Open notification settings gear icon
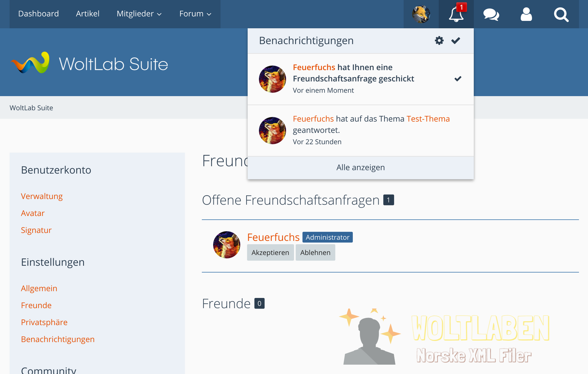 (439, 41)
